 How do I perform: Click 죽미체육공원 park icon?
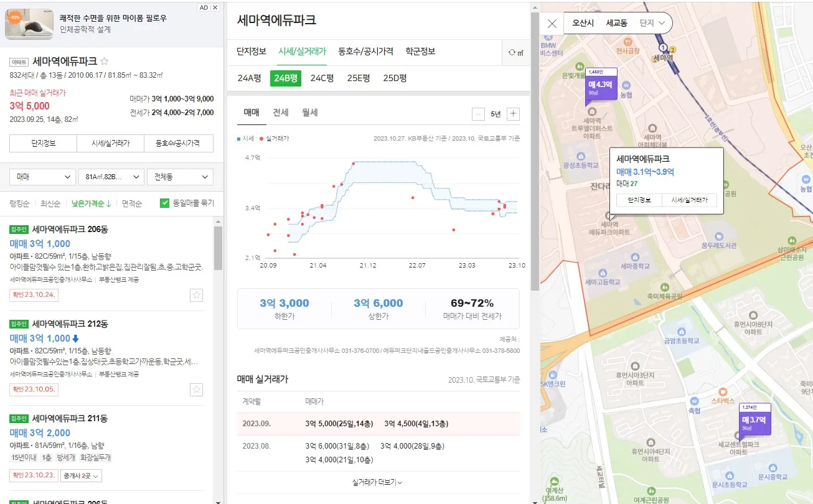665,287
